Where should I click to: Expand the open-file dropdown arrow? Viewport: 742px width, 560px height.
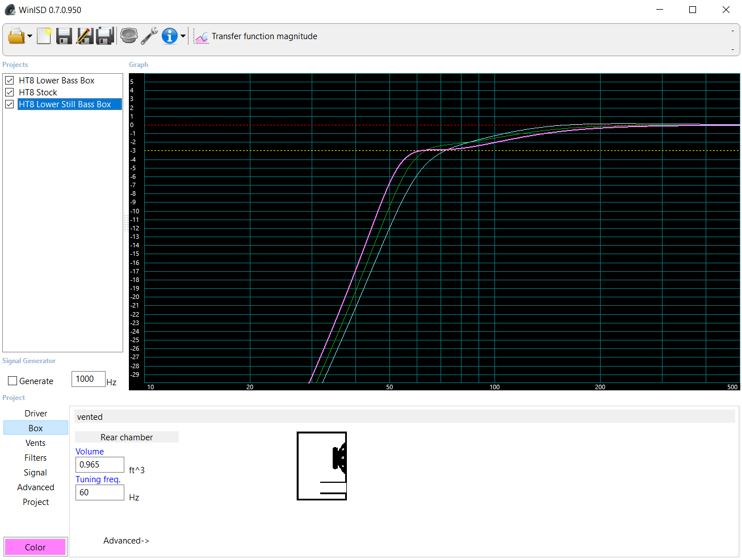coord(30,36)
